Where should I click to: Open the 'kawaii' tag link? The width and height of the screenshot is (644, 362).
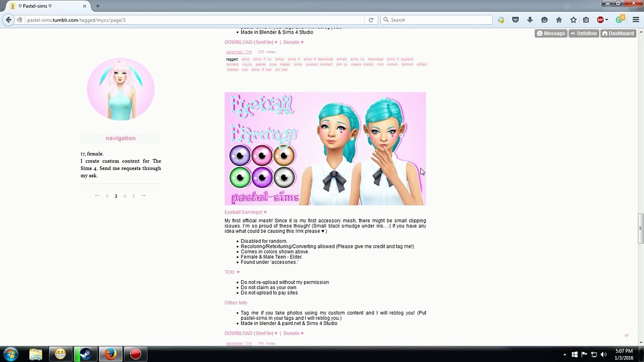(285, 64)
